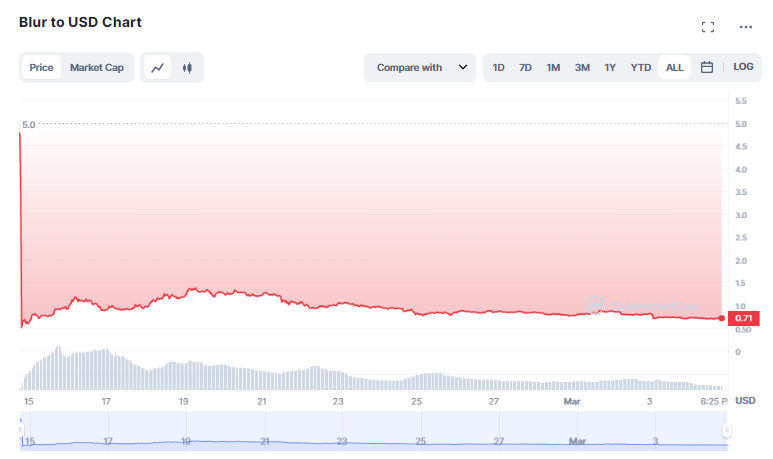Image resolution: width=773 pixels, height=459 pixels.
Task: Switch to the line chart view
Action: pyautogui.click(x=157, y=68)
